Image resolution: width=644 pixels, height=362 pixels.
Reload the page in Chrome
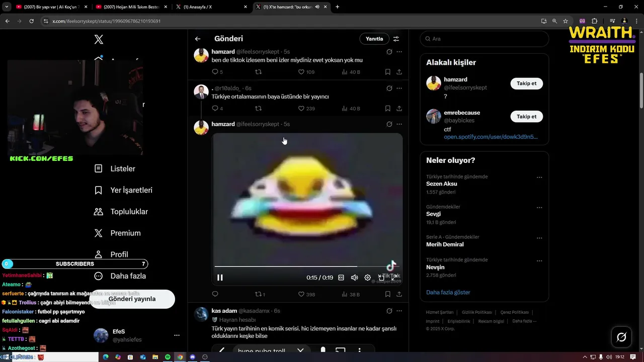31,21
